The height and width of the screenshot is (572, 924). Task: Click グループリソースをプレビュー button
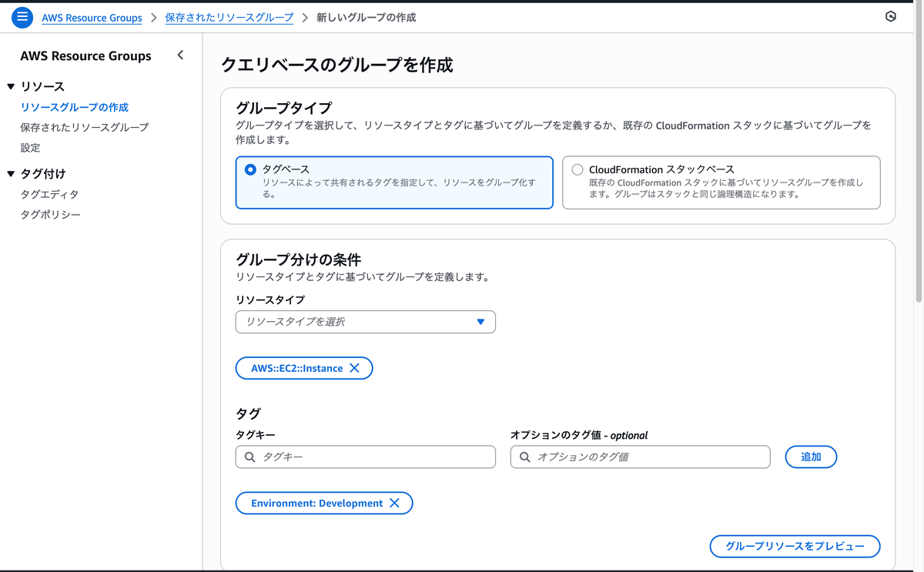(x=795, y=546)
